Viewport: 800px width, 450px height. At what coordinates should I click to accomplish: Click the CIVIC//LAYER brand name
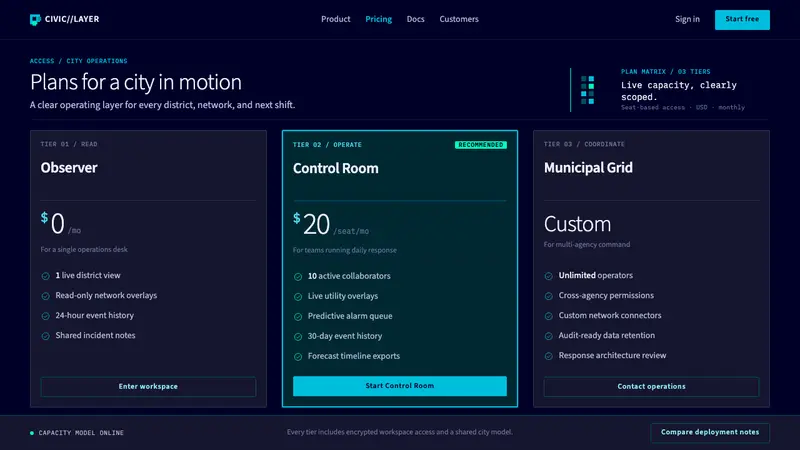pos(72,19)
